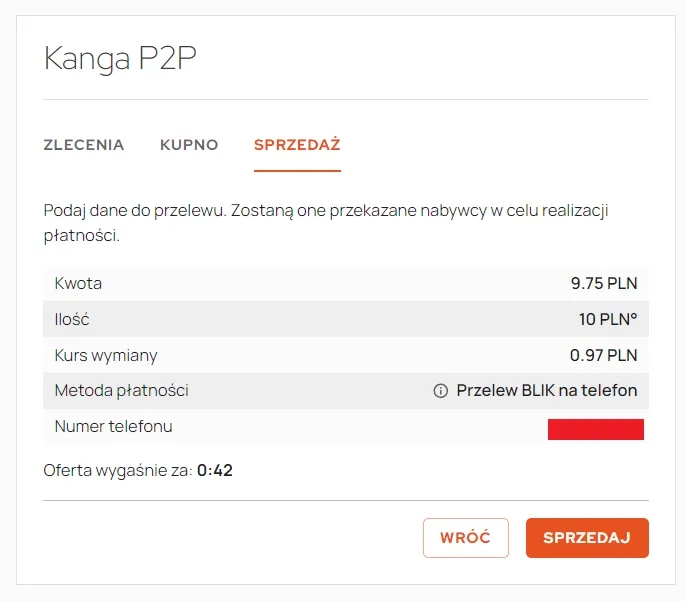Switch to the ZLECENIA tab
The image size is (686, 601).
(x=84, y=145)
